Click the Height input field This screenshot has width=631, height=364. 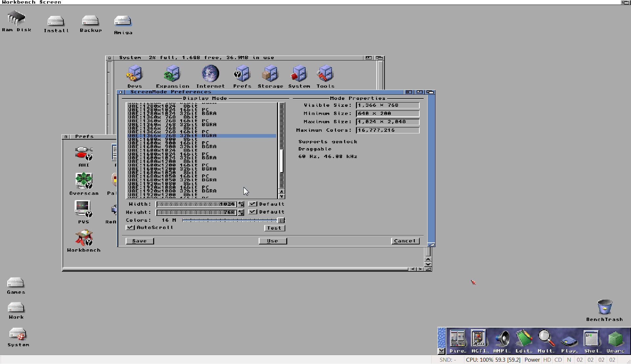[197, 213]
